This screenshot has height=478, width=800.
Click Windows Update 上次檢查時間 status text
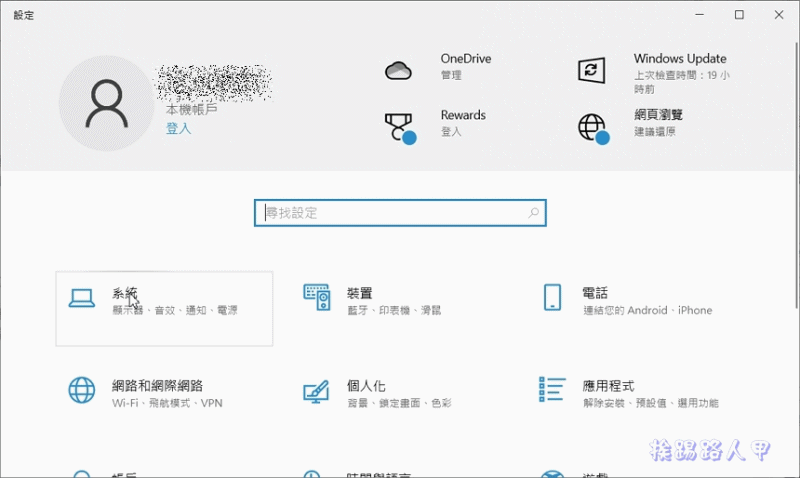point(682,82)
